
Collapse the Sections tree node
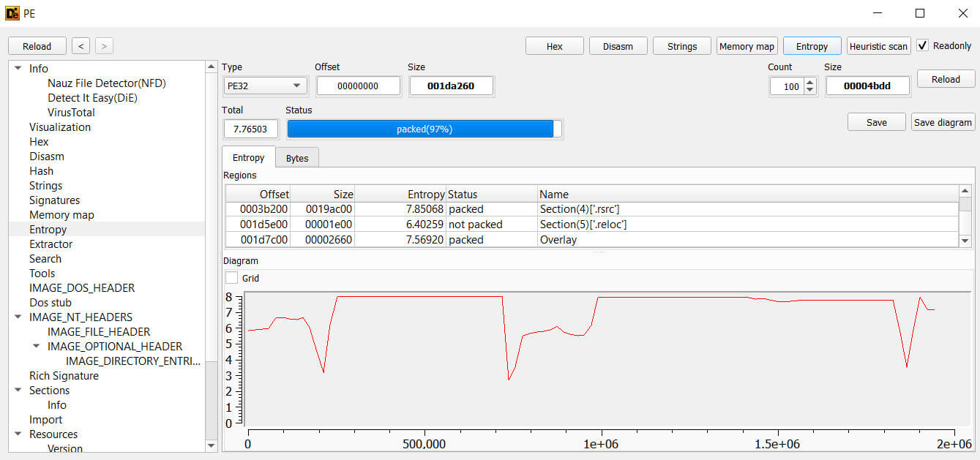pos(18,391)
